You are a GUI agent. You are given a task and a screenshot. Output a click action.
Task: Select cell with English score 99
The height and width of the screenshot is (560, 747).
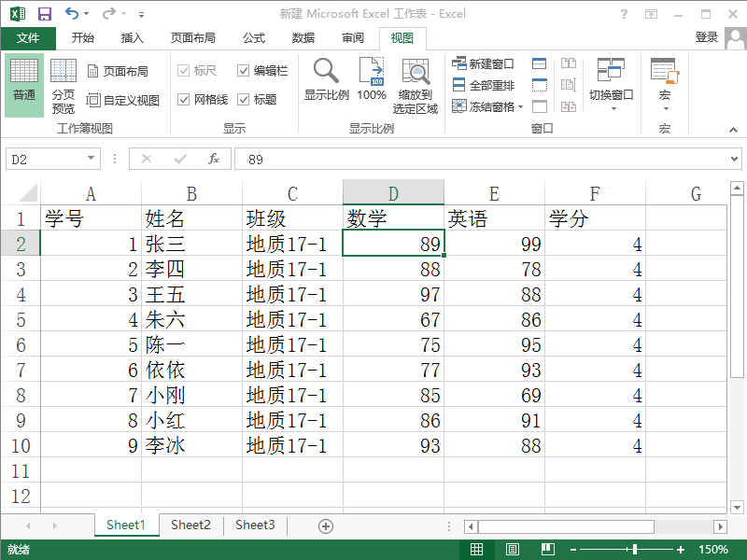494,244
